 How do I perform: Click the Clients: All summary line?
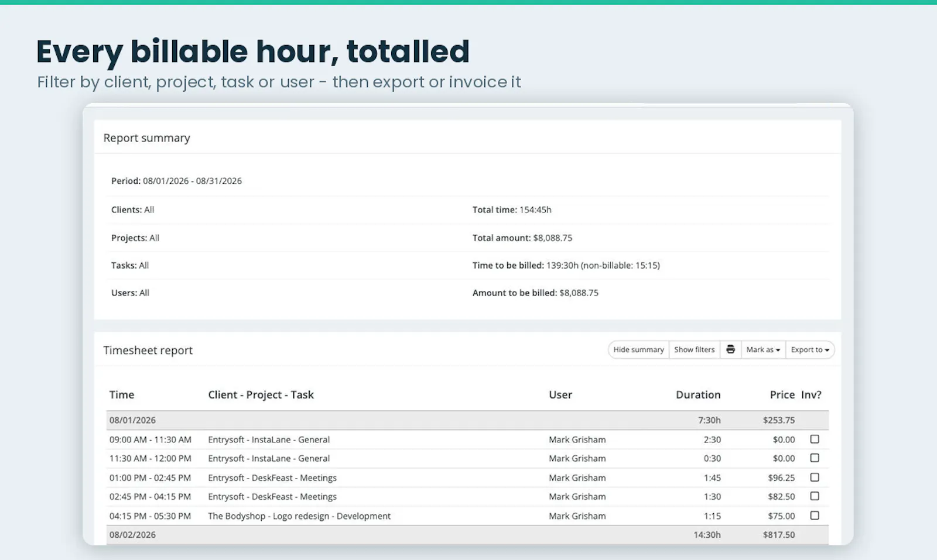pos(132,209)
